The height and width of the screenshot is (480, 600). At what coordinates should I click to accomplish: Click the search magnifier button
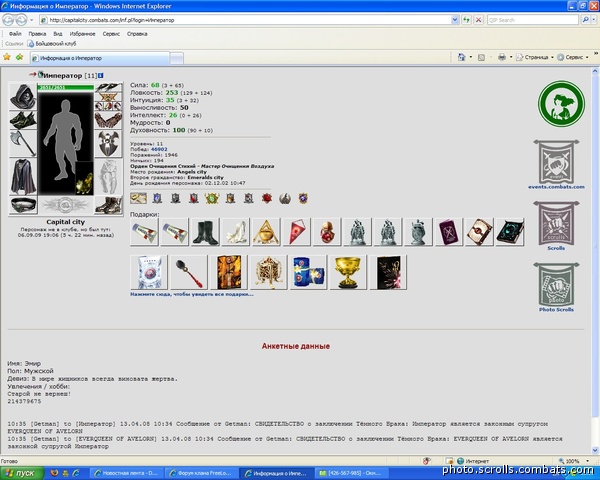(x=585, y=20)
